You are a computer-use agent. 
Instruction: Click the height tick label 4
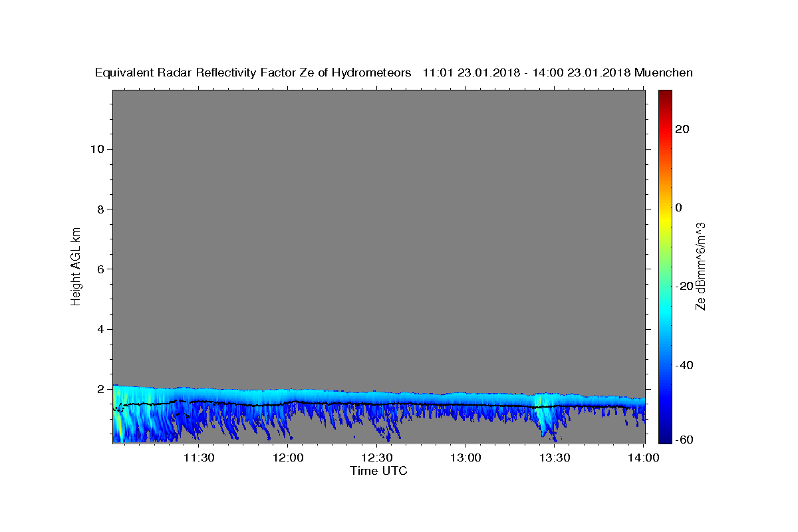click(100, 329)
